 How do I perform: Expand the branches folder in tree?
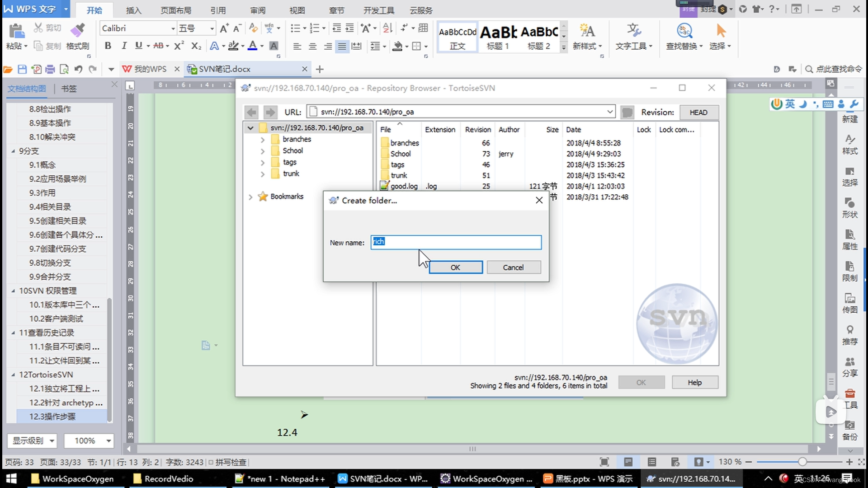pyautogui.click(x=262, y=139)
